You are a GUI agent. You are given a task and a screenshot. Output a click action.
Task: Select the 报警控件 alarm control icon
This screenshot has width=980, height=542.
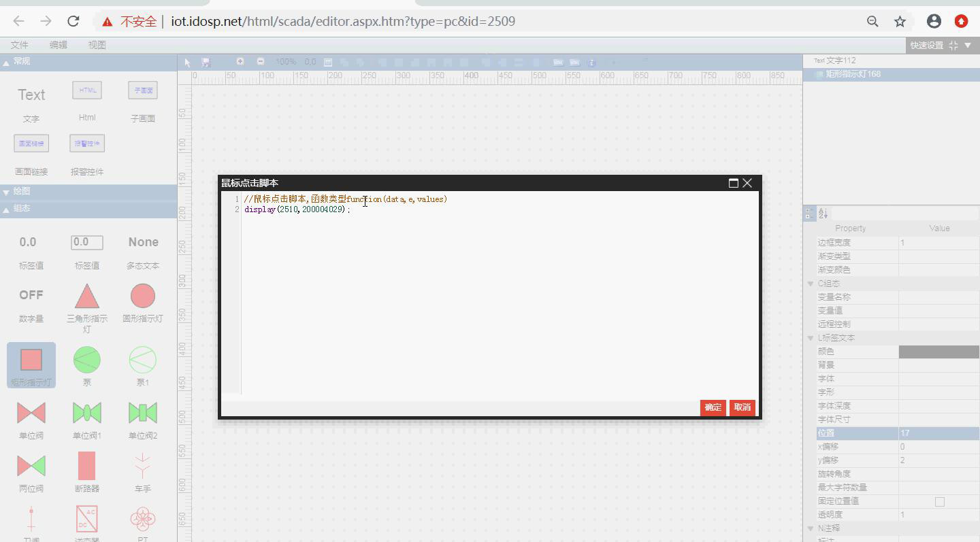click(x=87, y=144)
